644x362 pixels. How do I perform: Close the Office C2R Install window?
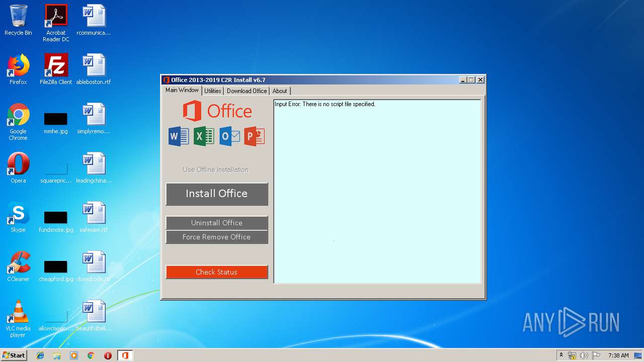coord(480,80)
